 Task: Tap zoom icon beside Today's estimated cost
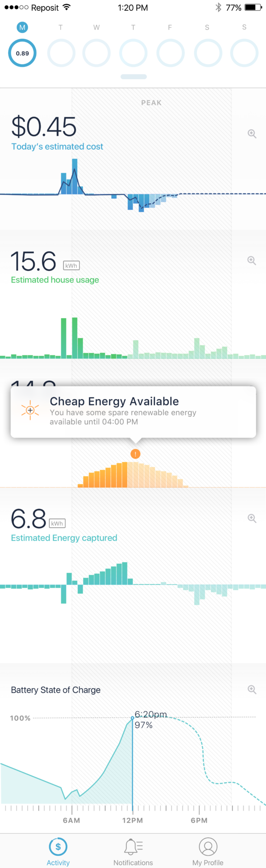(252, 134)
